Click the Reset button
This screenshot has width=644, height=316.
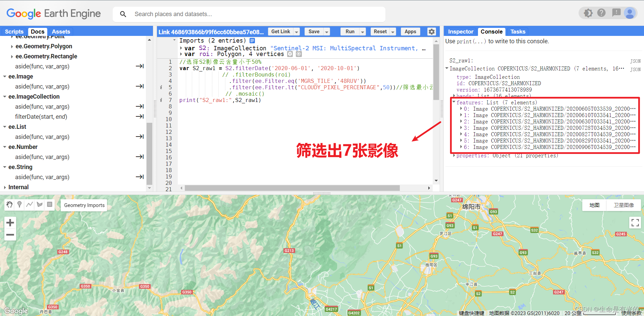(x=380, y=32)
